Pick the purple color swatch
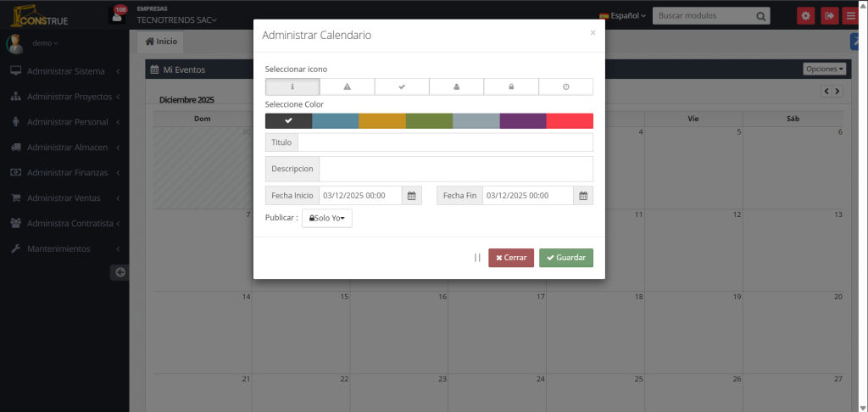 (x=523, y=121)
